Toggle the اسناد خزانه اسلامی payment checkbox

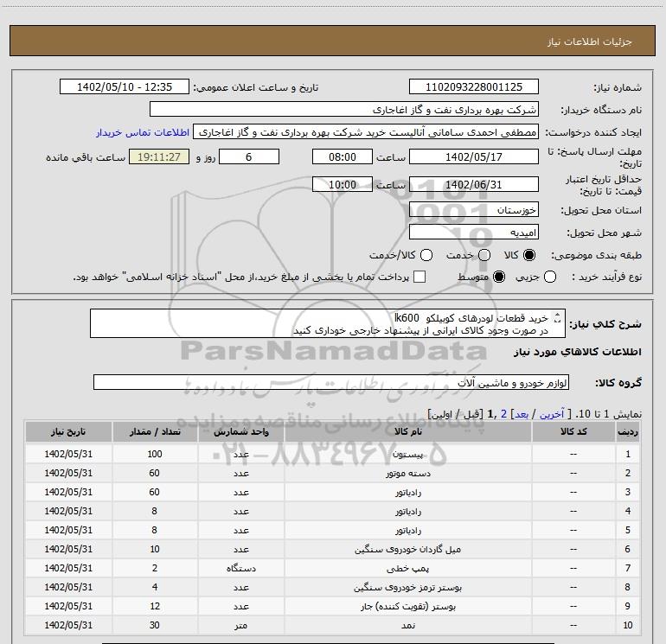[x=419, y=277]
